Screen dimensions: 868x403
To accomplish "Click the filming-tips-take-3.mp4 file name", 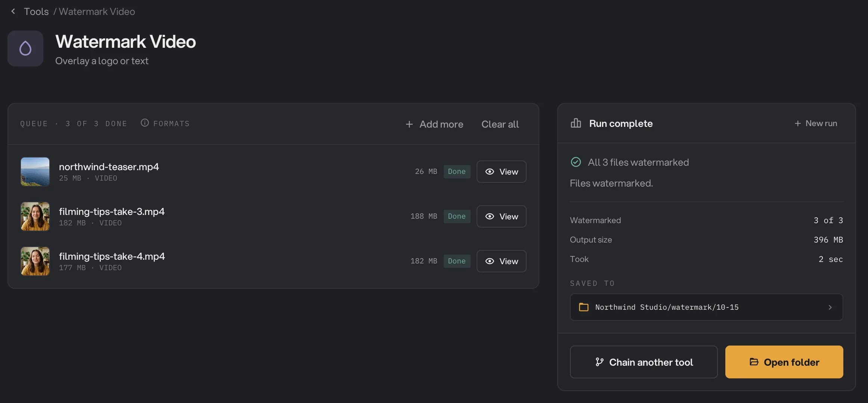I will click(x=112, y=212).
